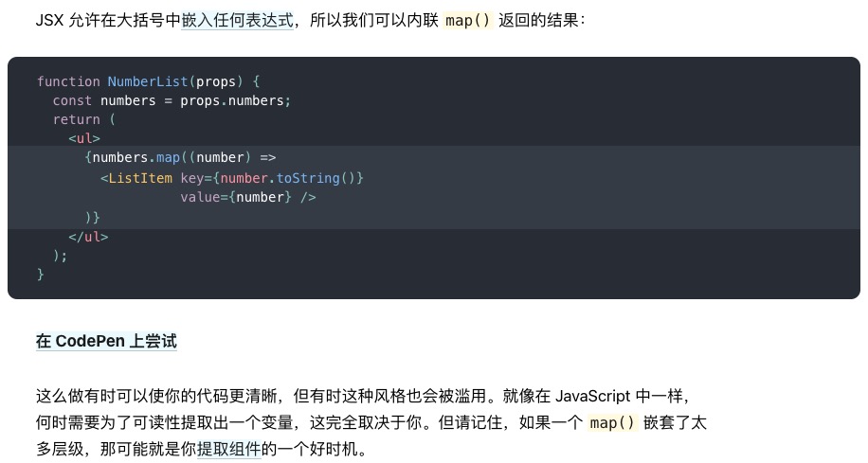868x463 pixels.
Task: Click the const numbers = props.numbers line
Action: coord(172,100)
